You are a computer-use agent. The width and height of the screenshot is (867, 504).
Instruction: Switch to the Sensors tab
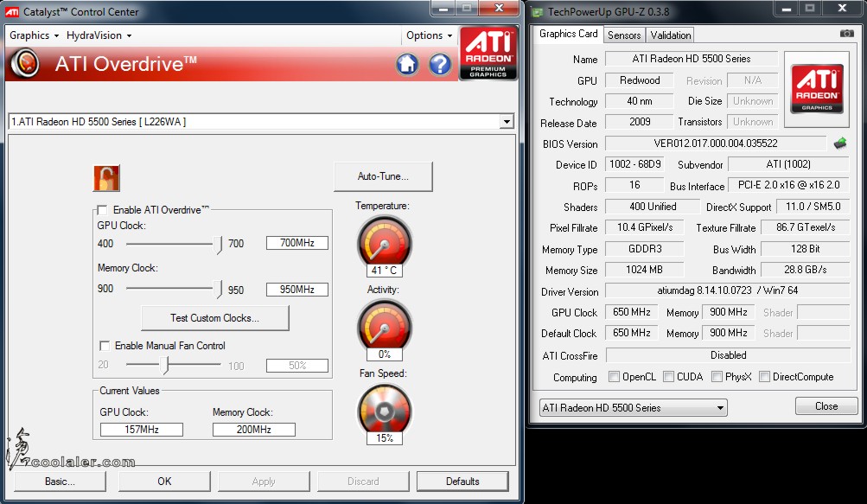(x=624, y=35)
